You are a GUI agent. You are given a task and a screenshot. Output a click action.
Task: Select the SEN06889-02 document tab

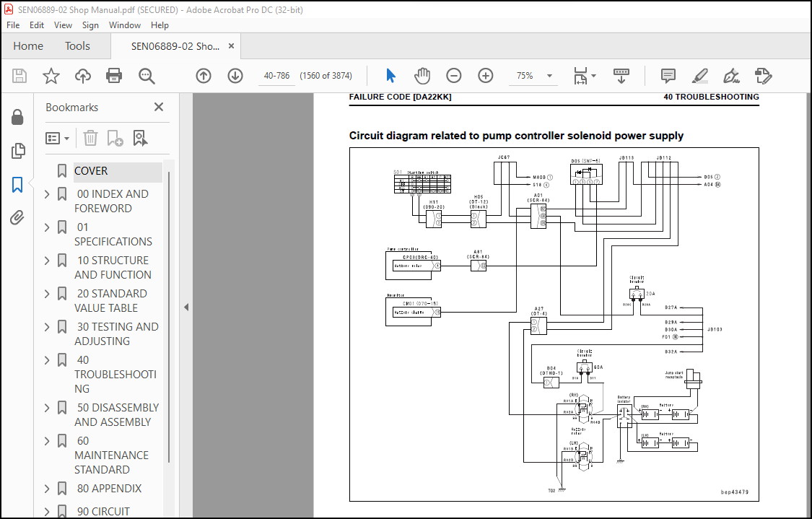click(175, 46)
